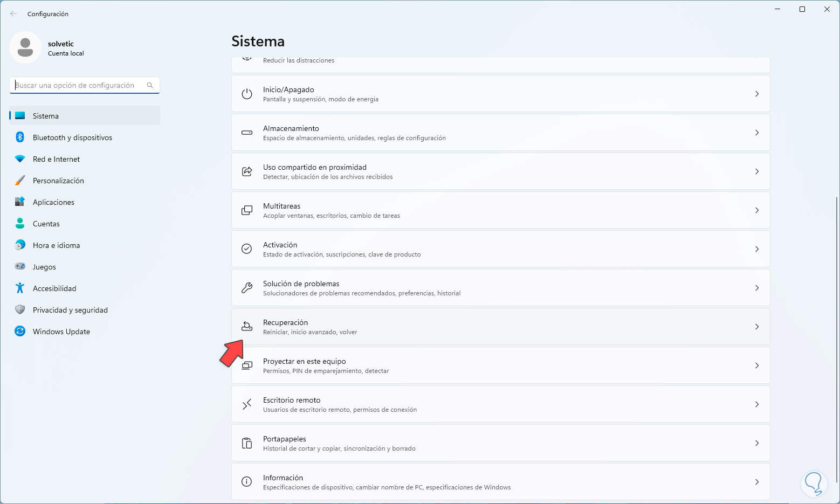
Task: Click the Solución de problemas wrench icon
Action: 247,288
